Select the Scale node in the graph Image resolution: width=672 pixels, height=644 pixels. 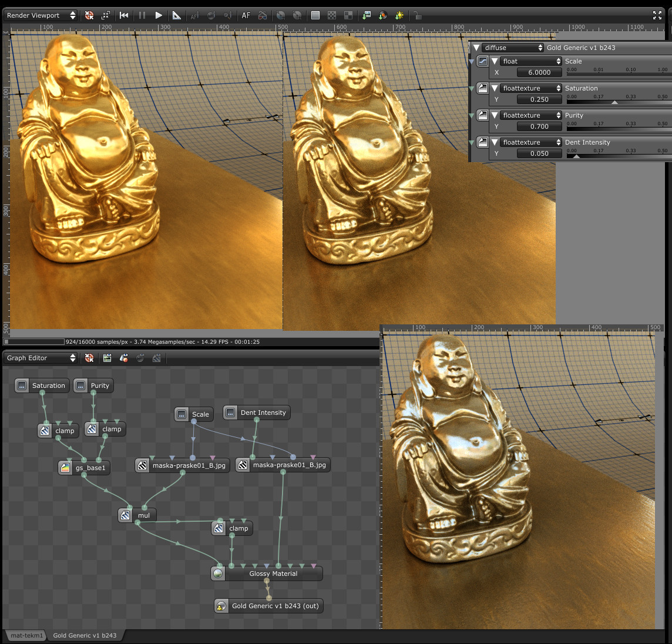(x=194, y=414)
